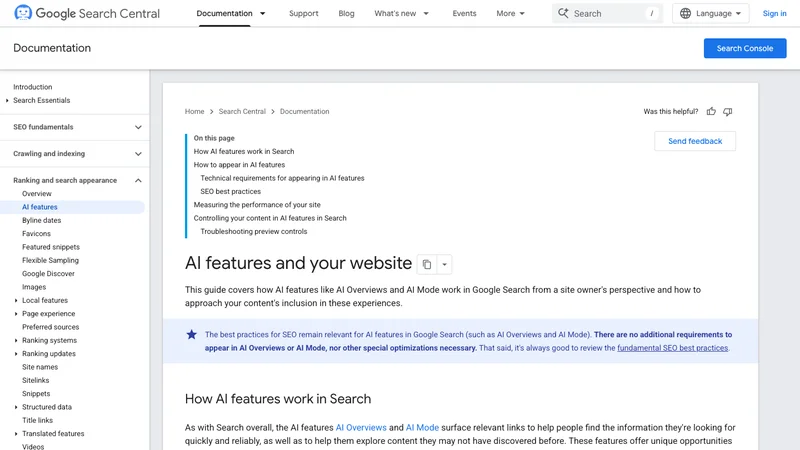Viewport: 800px width, 450px height.
Task: Expand the Ranking systems tree item
Action: click(x=16, y=340)
